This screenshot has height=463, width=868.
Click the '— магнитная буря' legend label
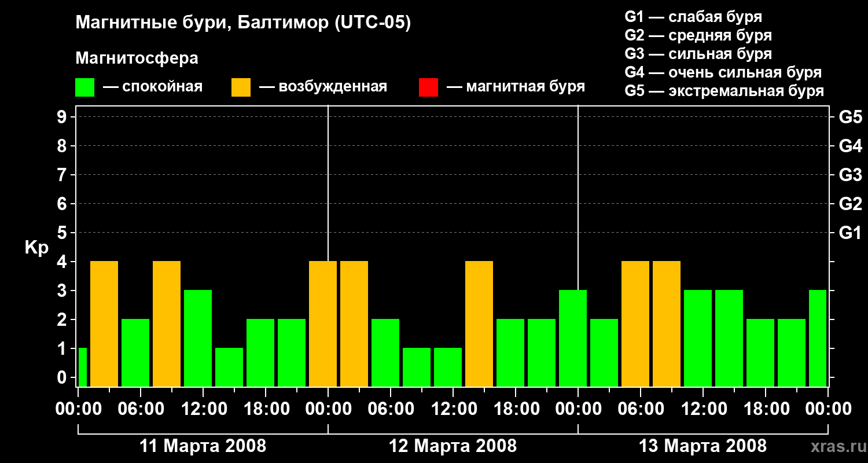coord(516,87)
